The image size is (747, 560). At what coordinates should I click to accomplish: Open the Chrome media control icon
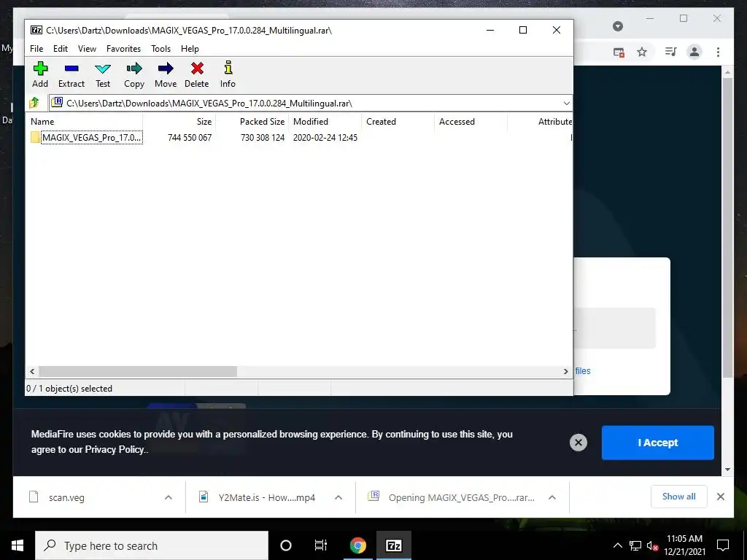tap(670, 52)
